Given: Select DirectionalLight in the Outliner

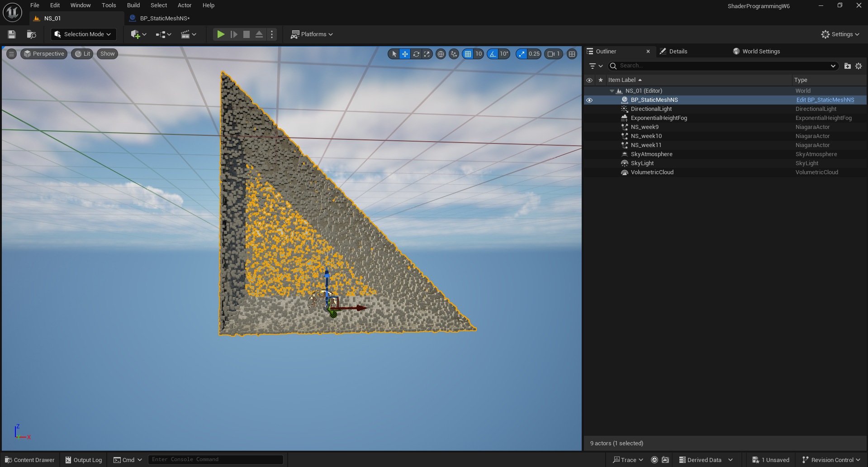Looking at the screenshot, I should [725, 109].
